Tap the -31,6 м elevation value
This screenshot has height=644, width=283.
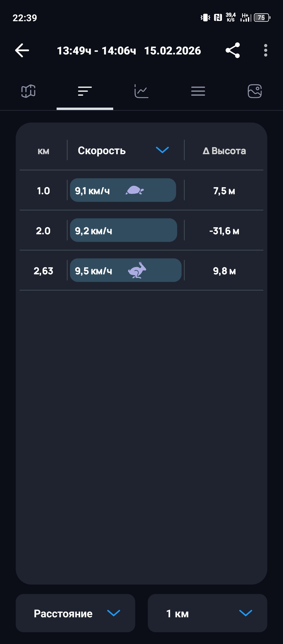click(x=224, y=231)
